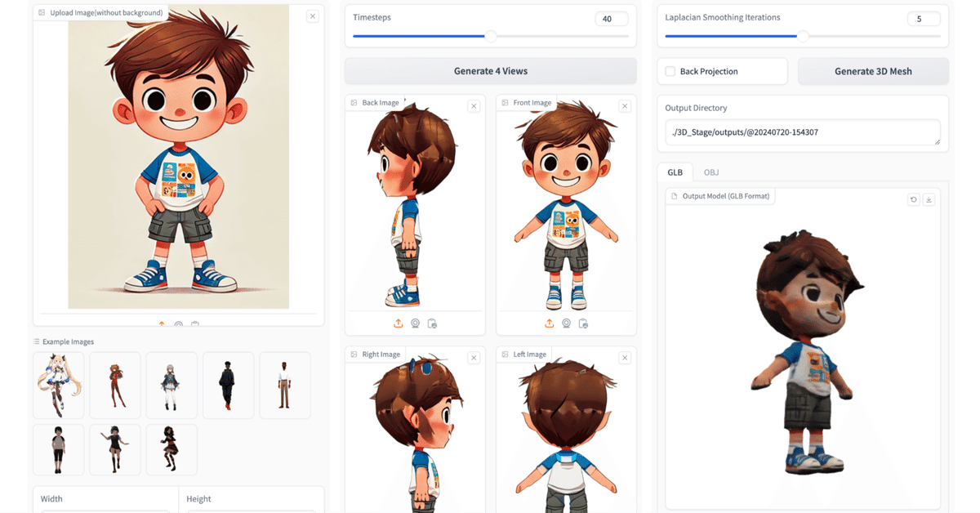
Task: Select the man-in-white-shirt example thumbnail
Action: (x=285, y=385)
